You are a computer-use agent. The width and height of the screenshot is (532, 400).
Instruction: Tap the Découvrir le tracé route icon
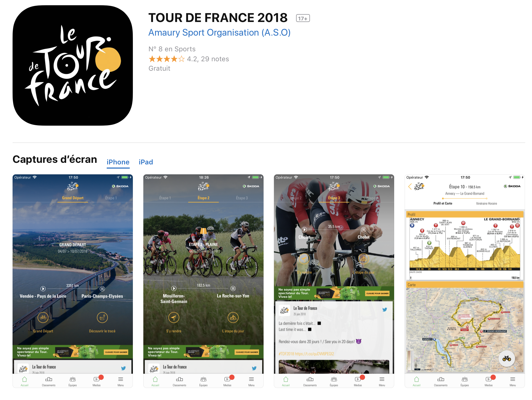(102, 318)
